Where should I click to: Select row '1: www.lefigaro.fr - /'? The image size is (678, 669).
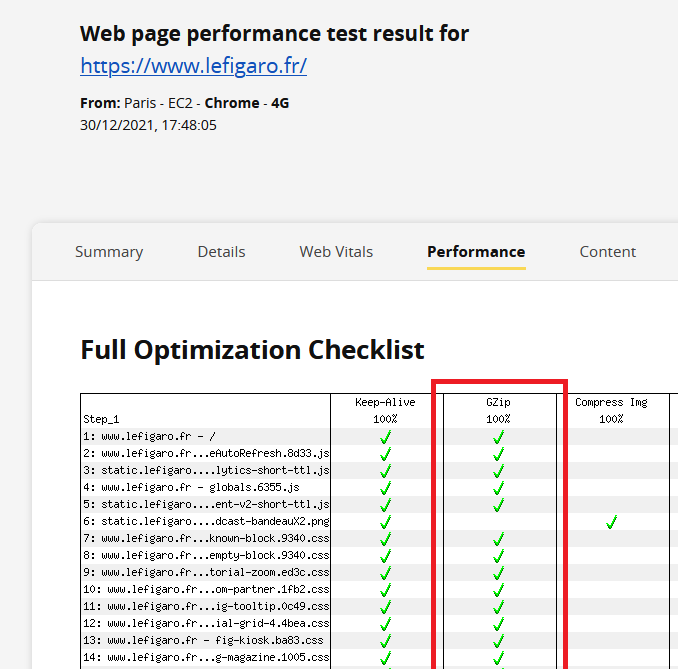click(x=149, y=436)
